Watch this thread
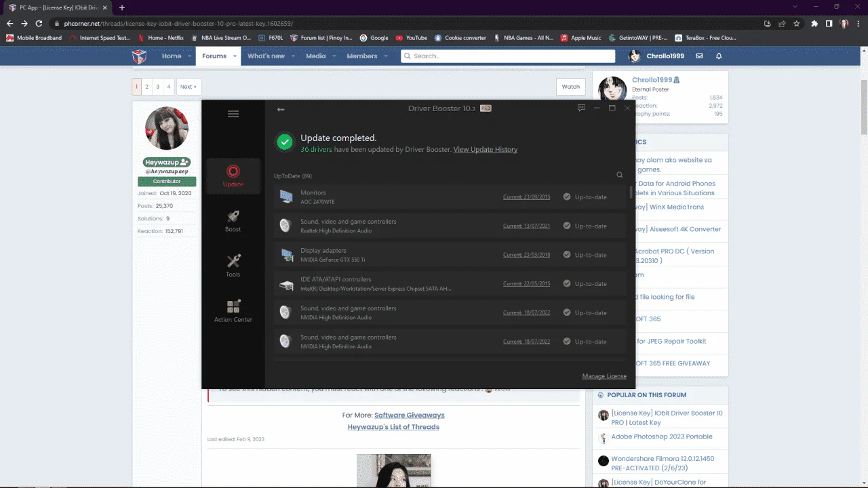 coord(571,87)
